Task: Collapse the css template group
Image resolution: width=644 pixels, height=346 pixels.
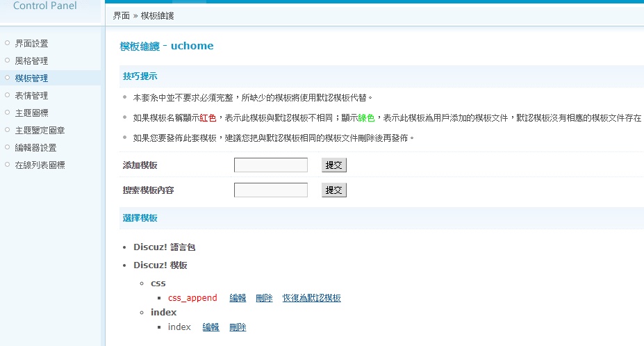Action: (158, 283)
